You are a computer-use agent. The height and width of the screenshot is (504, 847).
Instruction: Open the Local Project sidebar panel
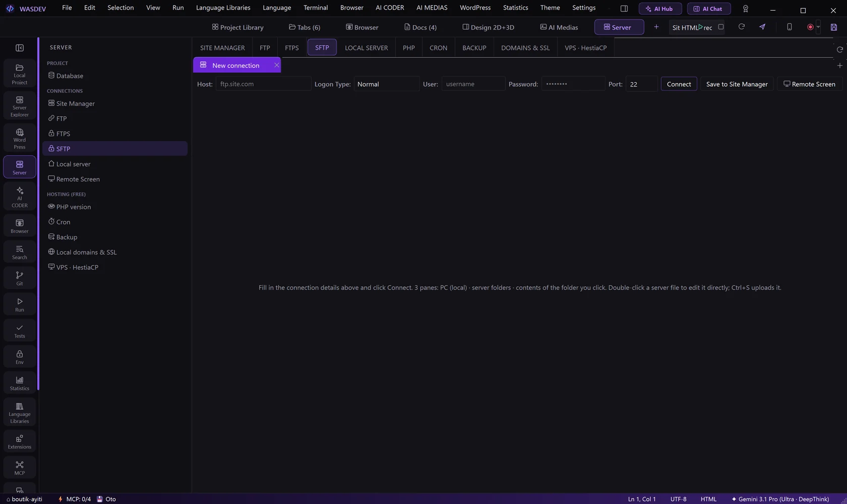click(20, 74)
